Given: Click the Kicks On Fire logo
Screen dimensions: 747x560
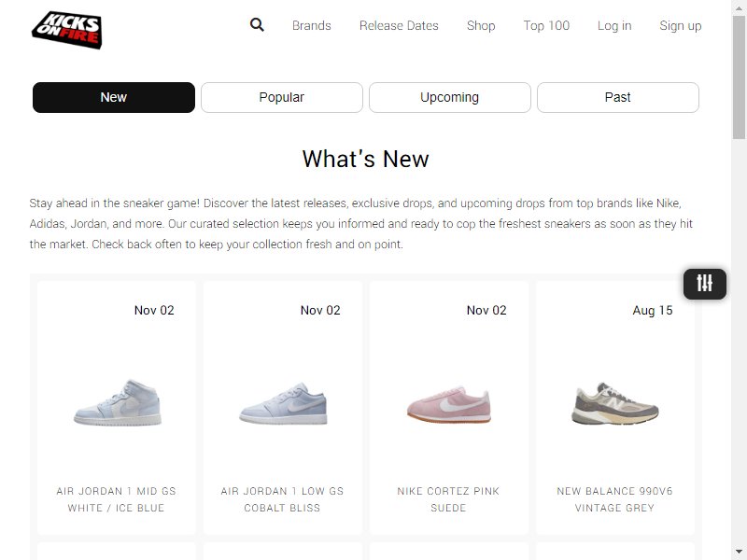Looking at the screenshot, I should point(67,30).
